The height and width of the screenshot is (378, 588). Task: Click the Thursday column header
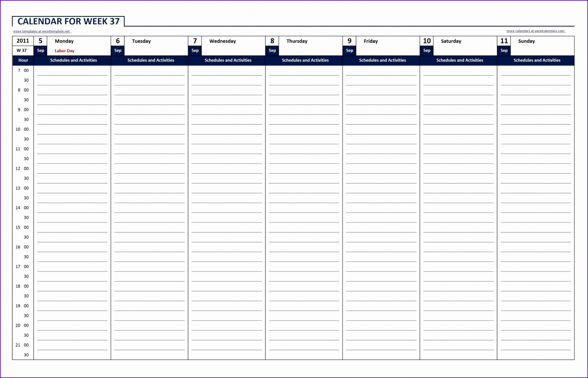pos(305,41)
